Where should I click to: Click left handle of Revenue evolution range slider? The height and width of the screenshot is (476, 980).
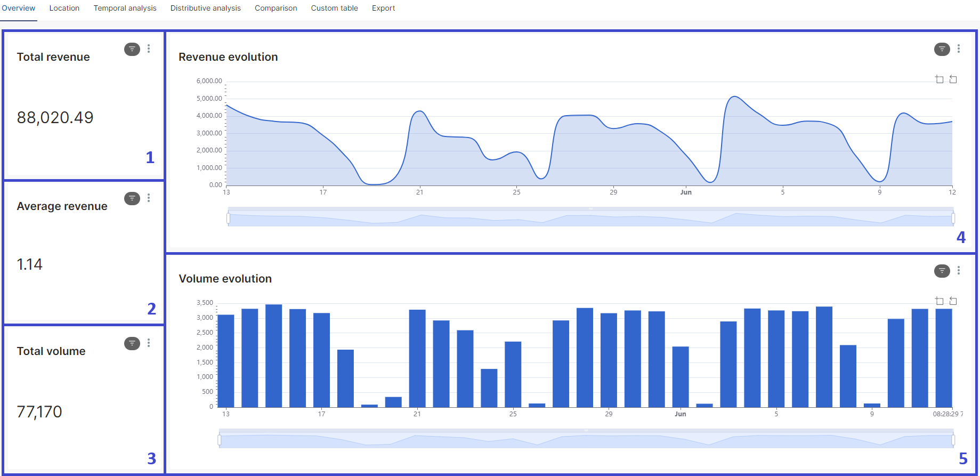pos(228,218)
